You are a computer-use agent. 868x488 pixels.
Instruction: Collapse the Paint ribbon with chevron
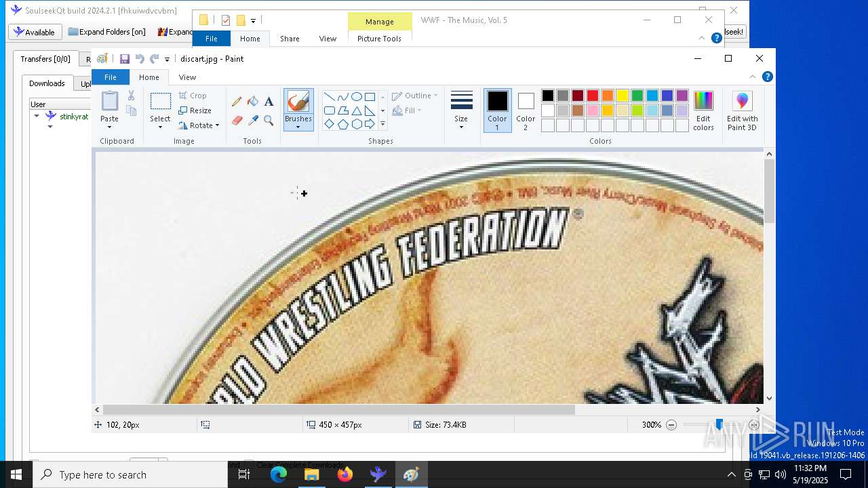tap(753, 77)
